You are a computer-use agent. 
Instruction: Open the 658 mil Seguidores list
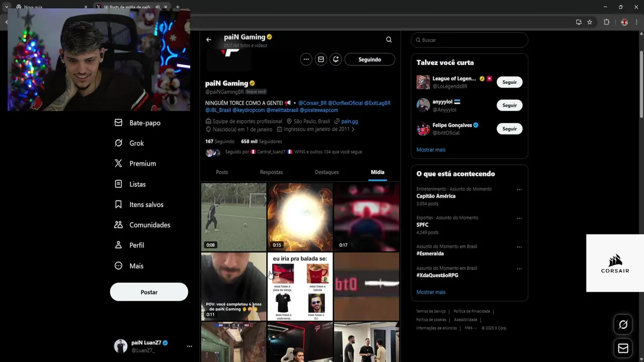[x=261, y=141]
